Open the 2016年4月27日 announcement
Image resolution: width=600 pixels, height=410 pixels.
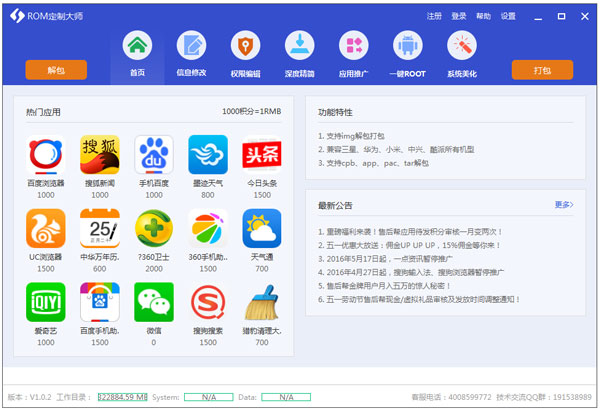[411, 272]
